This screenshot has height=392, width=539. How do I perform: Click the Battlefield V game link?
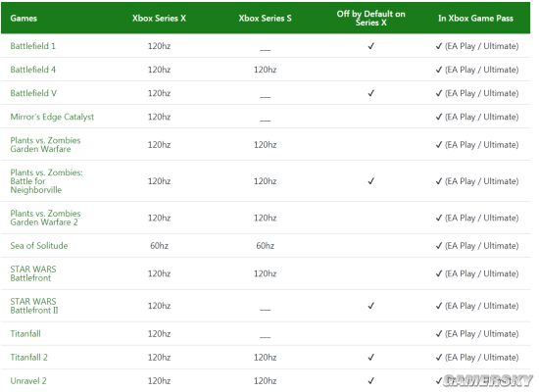click(x=33, y=93)
